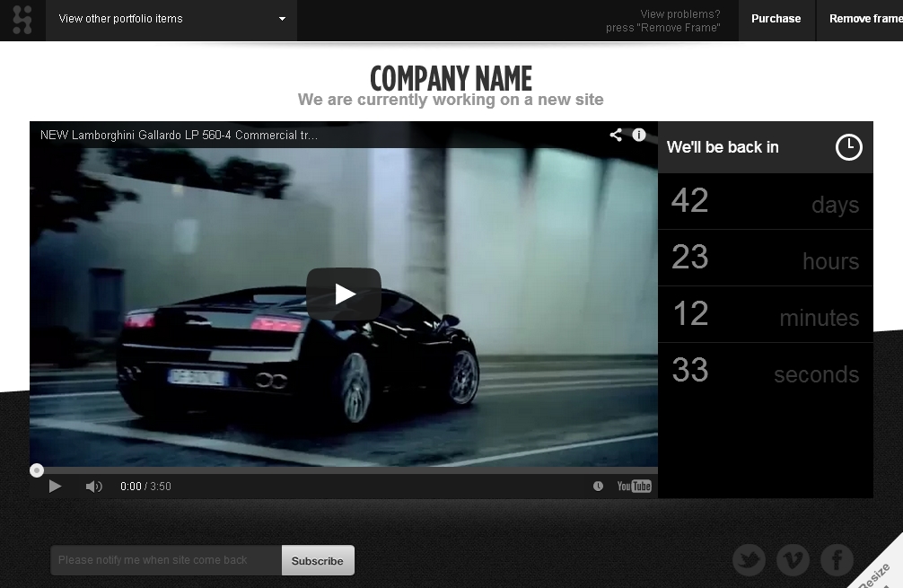Click the video progress bar scrubber
The image size is (903, 588).
pyautogui.click(x=37, y=470)
